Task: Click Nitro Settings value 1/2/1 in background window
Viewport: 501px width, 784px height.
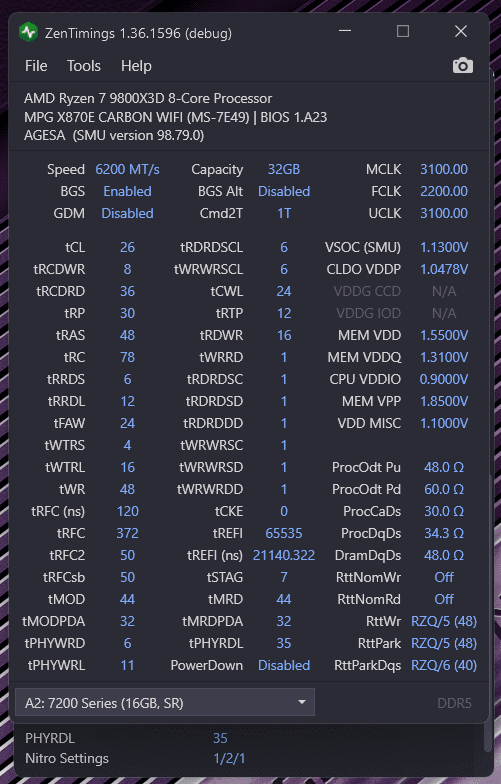Action: [x=229, y=759]
